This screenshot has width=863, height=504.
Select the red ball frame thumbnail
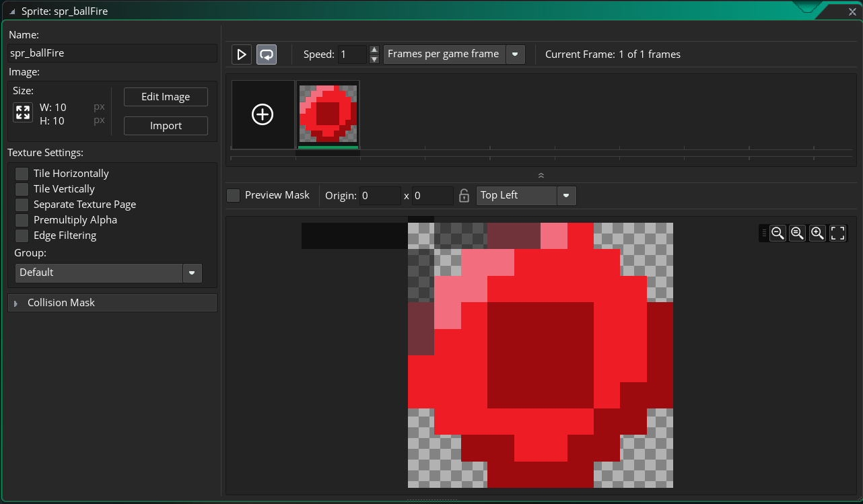(x=328, y=114)
